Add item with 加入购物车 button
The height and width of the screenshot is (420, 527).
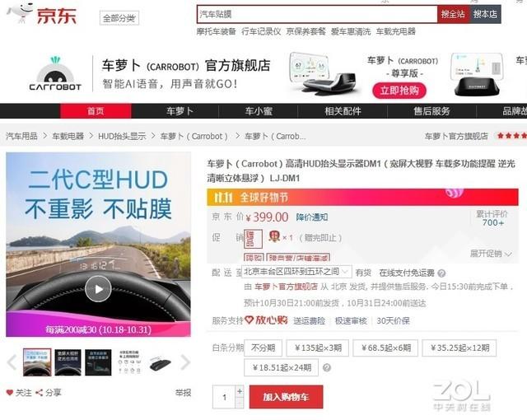pyautogui.click(x=286, y=397)
